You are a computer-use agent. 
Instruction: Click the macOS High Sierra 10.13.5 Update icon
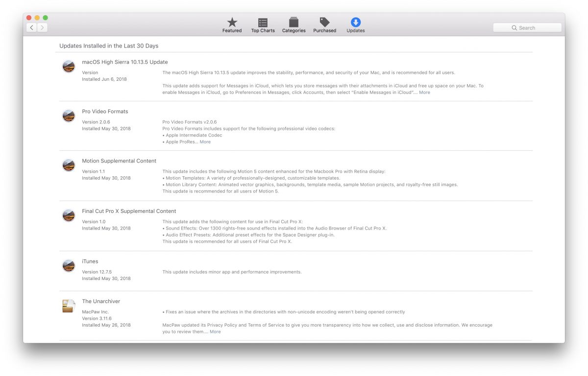(69, 66)
